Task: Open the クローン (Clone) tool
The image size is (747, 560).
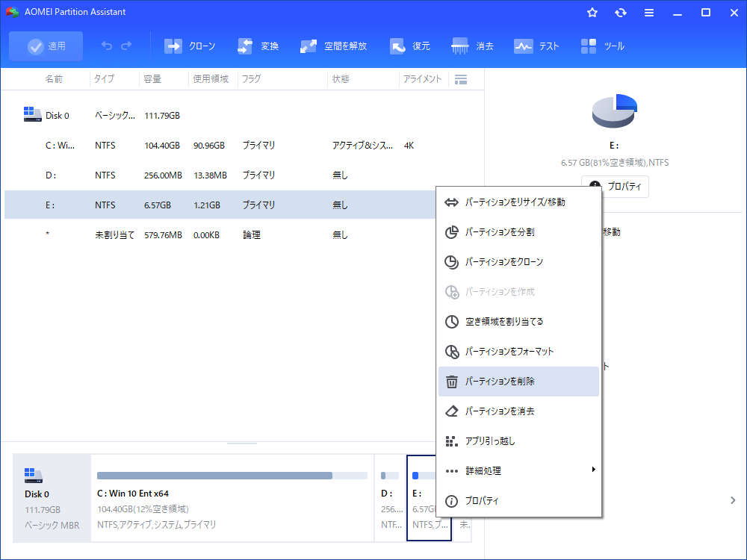Action: pyautogui.click(x=190, y=46)
